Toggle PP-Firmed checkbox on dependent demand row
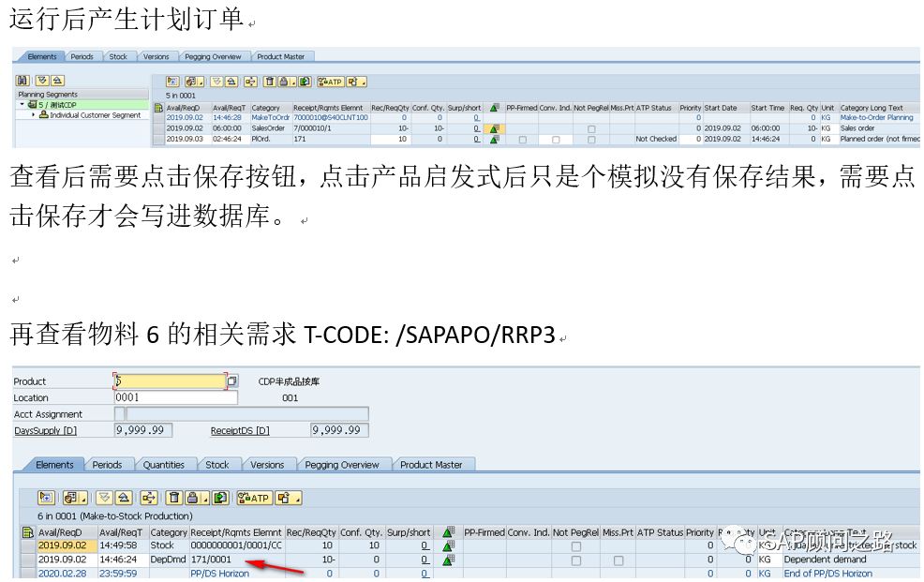Screen dimensions: 924x582 click(485, 559)
